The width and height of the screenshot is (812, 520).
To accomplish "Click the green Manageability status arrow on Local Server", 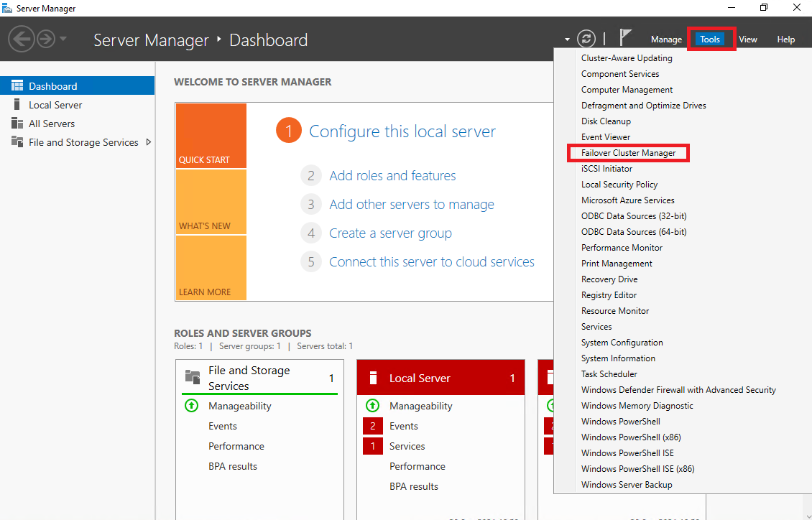I will tap(372, 405).
